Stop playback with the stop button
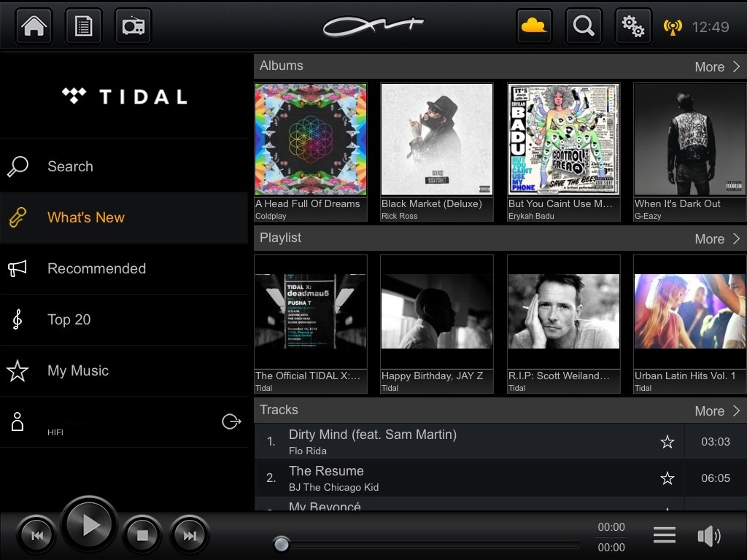Screen dimensions: 747x560 pyautogui.click(x=142, y=536)
